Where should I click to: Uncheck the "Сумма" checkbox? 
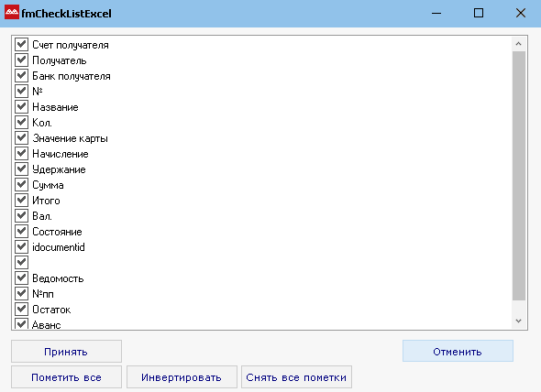(21, 184)
